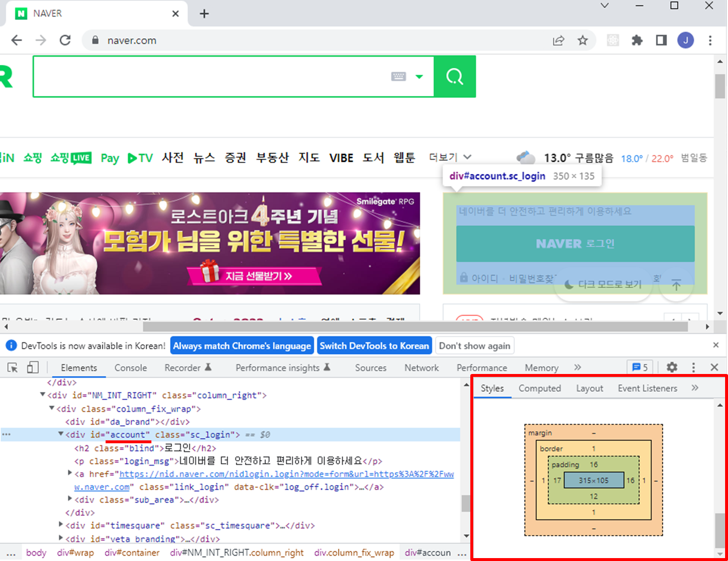Image resolution: width=728 pixels, height=561 pixels.
Task: Expand the search autocomplete dropdown arrow
Action: [419, 77]
